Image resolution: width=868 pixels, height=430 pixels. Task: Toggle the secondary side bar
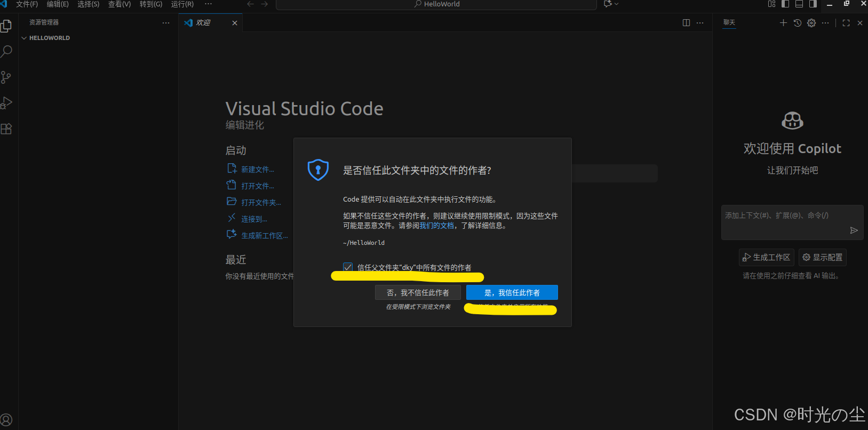click(x=813, y=4)
